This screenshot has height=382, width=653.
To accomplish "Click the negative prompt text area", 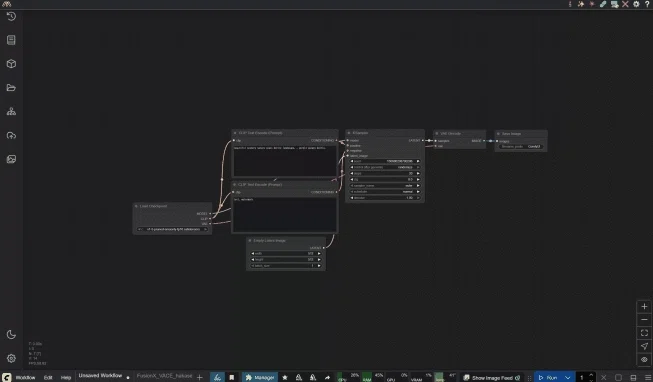I will (285, 214).
